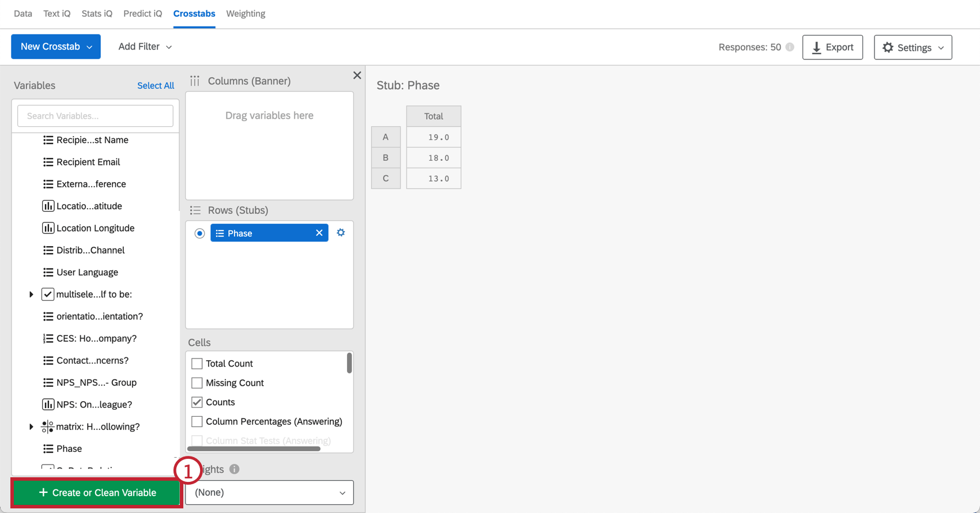Enable the Total Count checkbox
The height and width of the screenshot is (513, 980).
pyautogui.click(x=197, y=364)
